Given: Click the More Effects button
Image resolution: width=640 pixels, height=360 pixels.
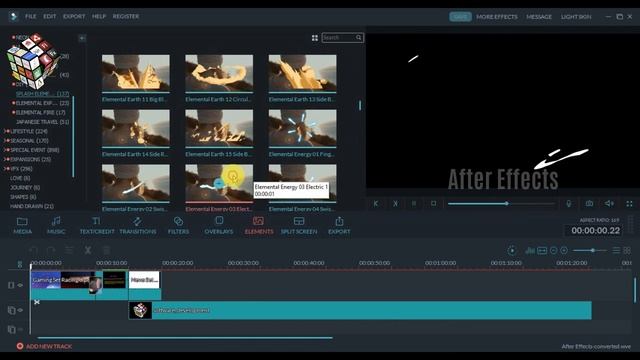Looking at the screenshot, I should click(x=497, y=17).
